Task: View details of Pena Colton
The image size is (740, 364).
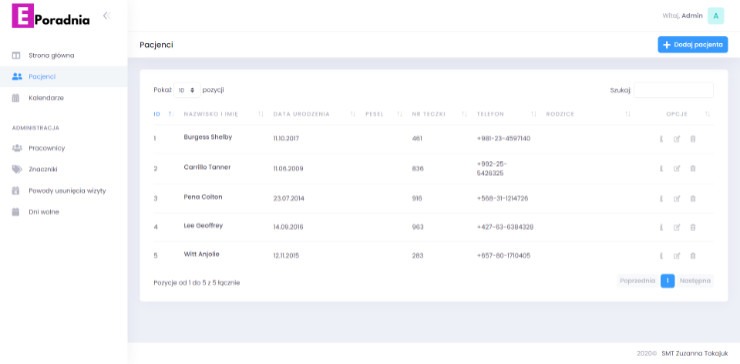Action: [x=661, y=199]
